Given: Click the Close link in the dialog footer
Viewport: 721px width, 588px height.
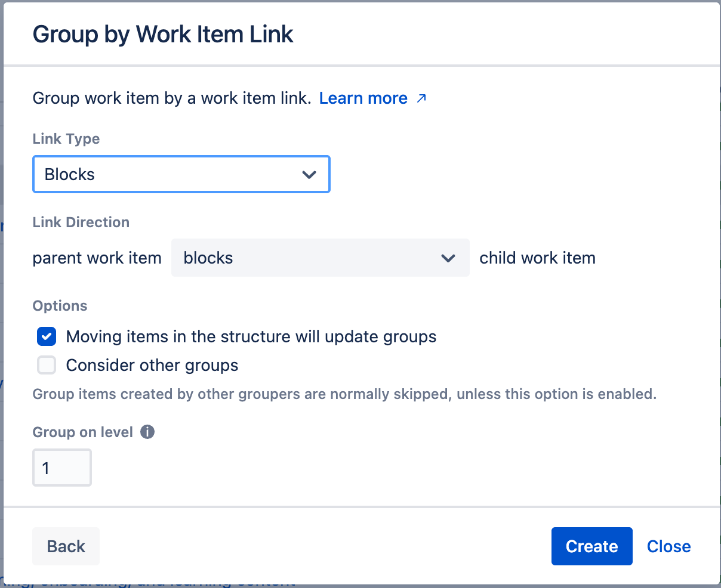Looking at the screenshot, I should coord(668,546).
